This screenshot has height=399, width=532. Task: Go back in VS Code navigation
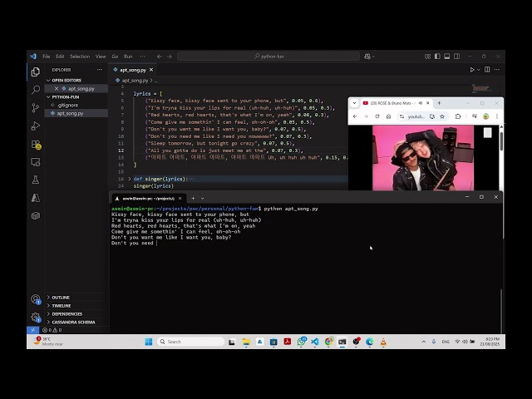click(x=159, y=57)
